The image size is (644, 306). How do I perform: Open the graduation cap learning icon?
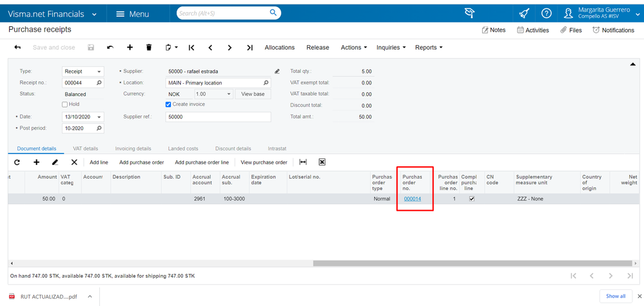pos(469,13)
